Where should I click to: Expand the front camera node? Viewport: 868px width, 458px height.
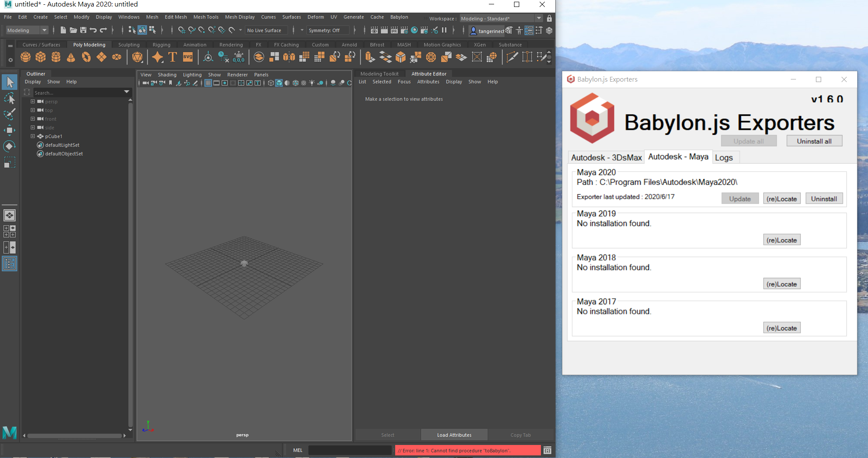pos(33,119)
